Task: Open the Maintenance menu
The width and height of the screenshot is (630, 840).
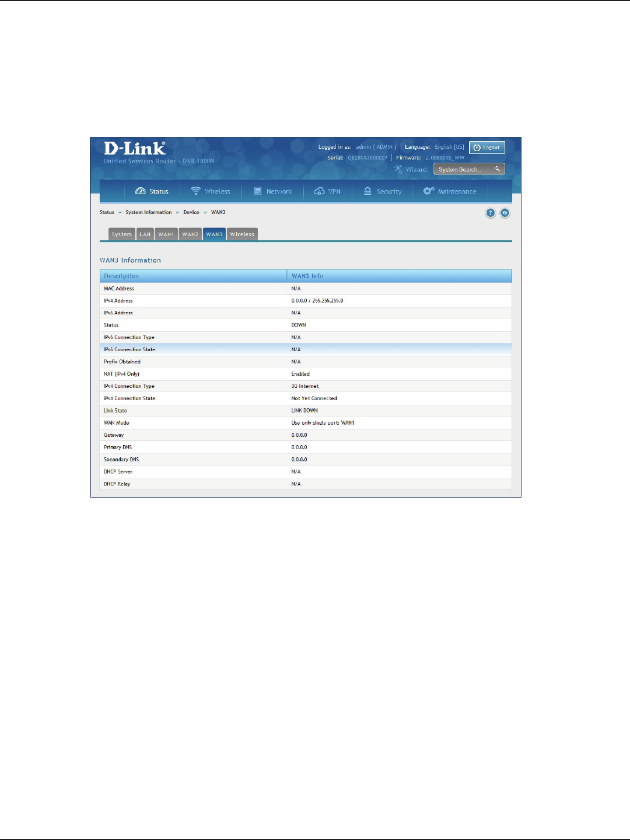Action: pyautogui.click(x=450, y=191)
